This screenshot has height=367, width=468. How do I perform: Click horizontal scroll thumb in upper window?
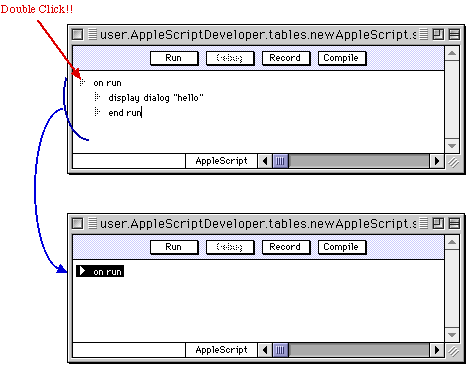[x=281, y=161]
